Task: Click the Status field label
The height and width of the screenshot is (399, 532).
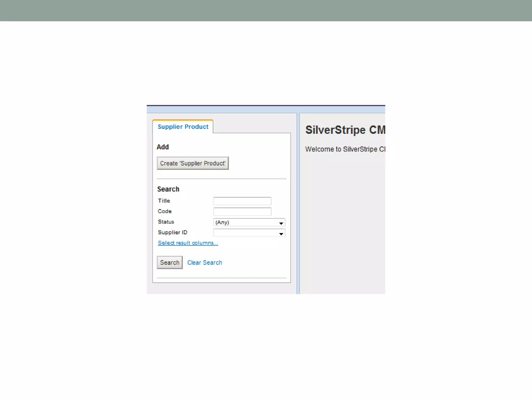Action: (166, 222)
